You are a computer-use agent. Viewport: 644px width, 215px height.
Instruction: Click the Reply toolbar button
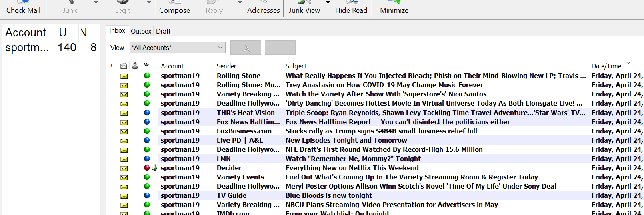[214, 8]
